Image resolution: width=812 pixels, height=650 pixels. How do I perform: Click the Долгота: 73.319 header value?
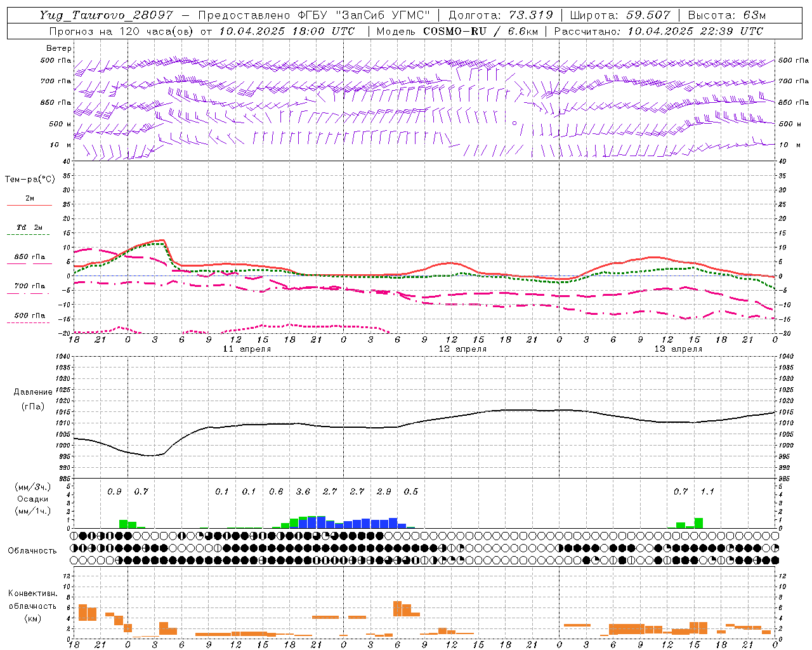501,15
